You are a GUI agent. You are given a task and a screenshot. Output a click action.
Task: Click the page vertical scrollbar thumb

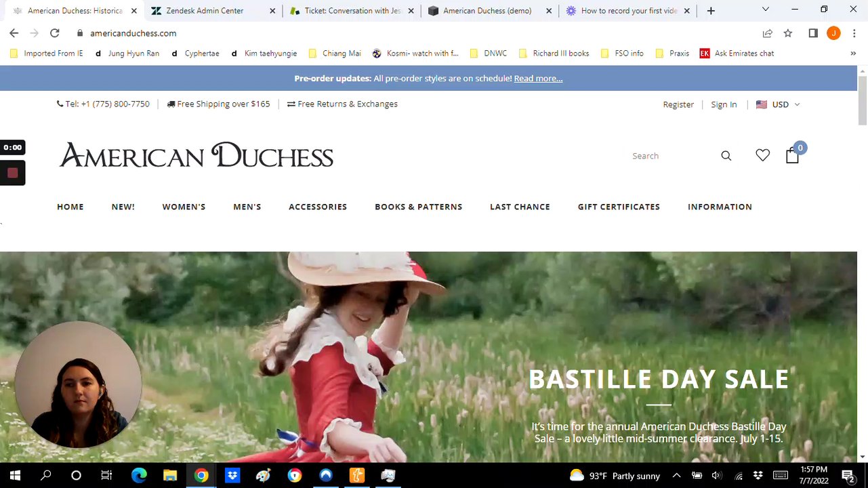click(x=863, y=100)
